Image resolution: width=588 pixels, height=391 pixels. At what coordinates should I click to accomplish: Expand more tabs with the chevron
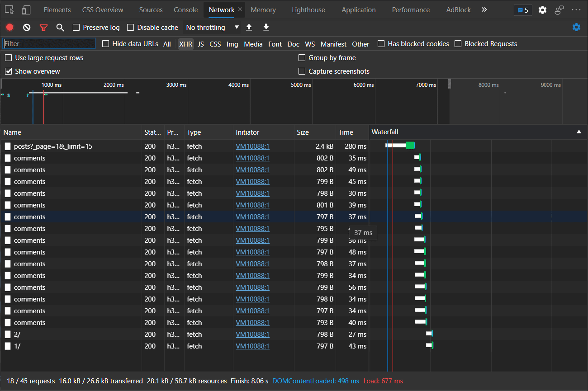[484, 9]
